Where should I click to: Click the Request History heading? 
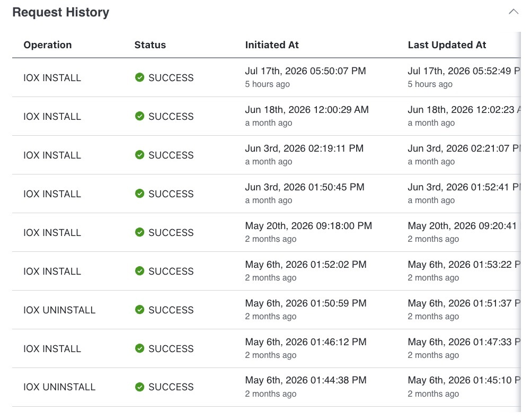pyautogui.click(x=61, y=12)
